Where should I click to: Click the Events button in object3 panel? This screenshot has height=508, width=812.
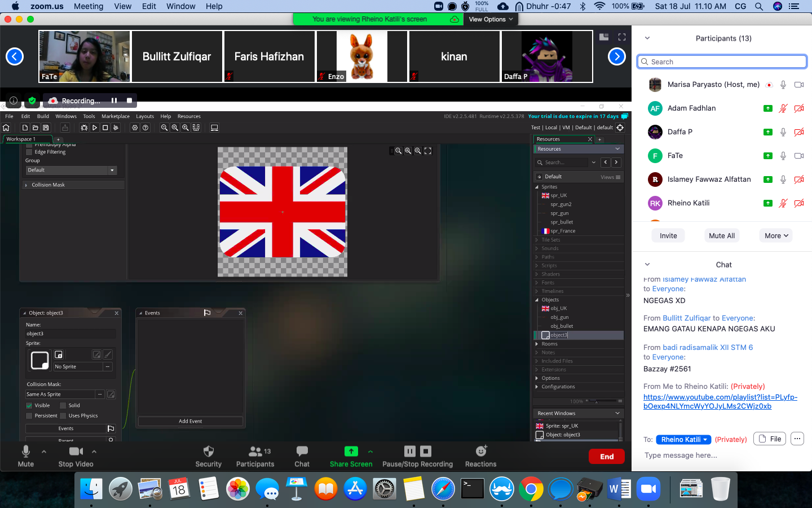tap(66, 428)
